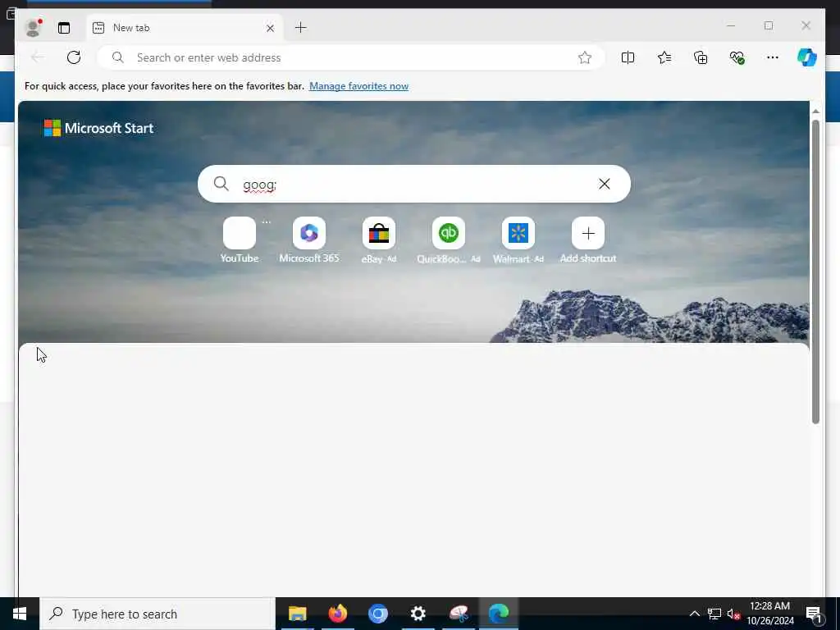
Task: Open Settings and more ellipsis menu
Action: tap(772, 57)
